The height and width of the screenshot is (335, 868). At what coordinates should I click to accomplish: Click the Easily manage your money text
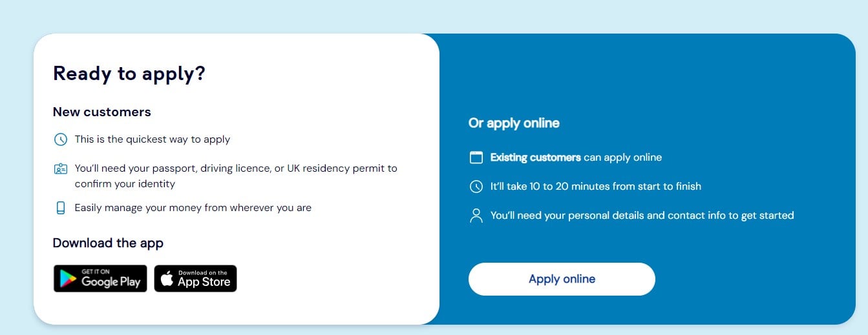click(193, 208)
